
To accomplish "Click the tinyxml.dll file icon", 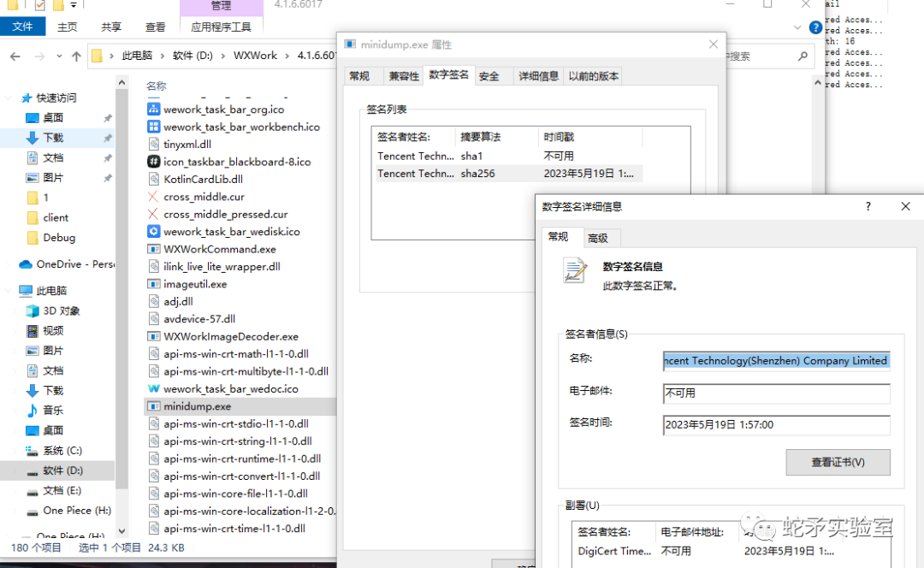I will tap(153, 145).
